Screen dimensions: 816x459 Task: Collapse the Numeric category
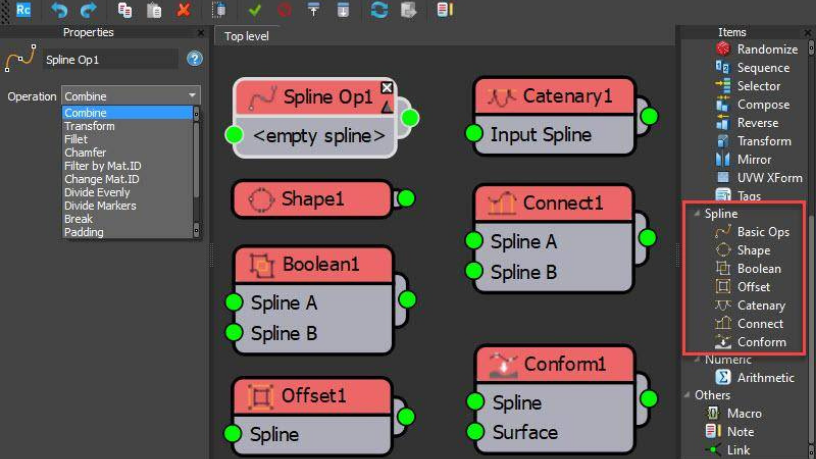pos(697,360)
